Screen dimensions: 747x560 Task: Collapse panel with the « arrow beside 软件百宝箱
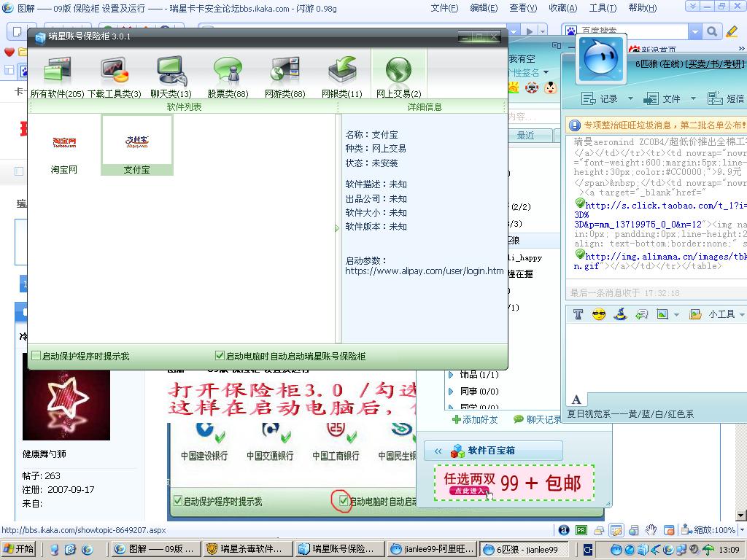pyautogui.click(x=438, y=451)
